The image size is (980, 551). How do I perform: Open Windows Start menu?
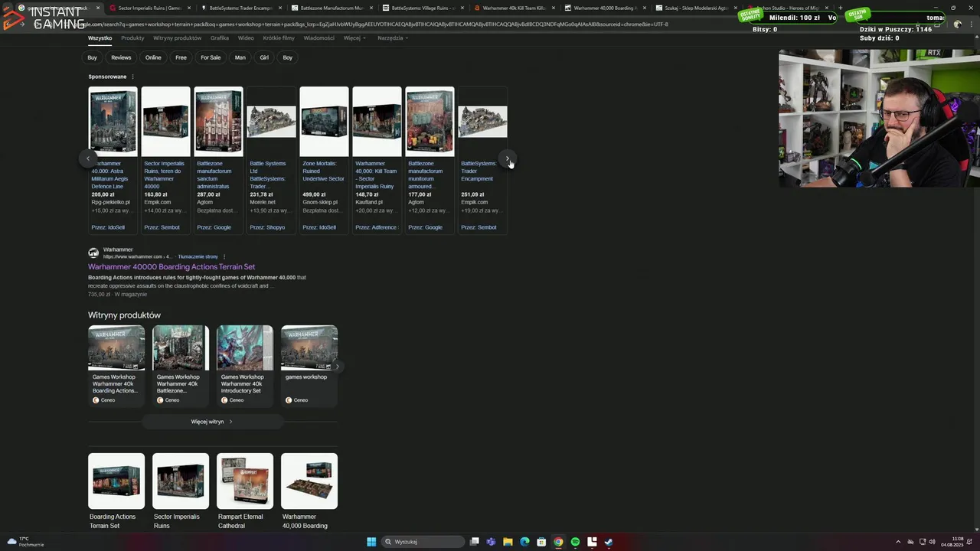(371, 542)
